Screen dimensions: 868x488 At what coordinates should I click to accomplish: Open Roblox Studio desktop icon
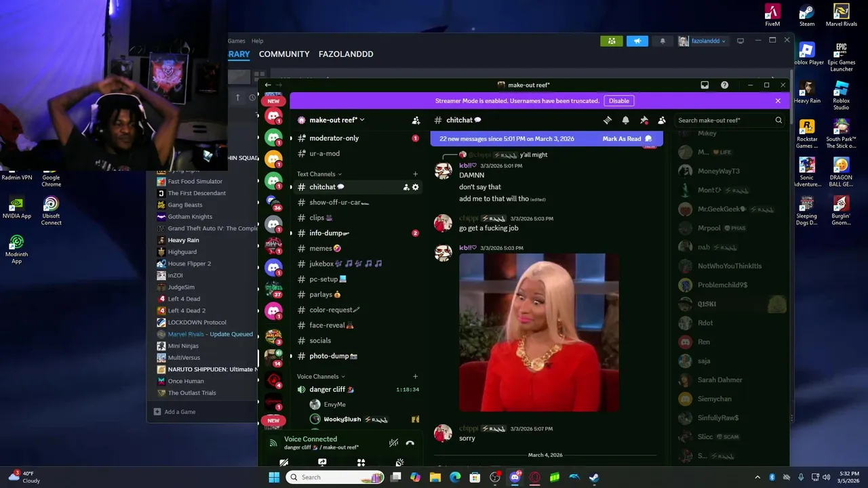[x=842, y=96]
